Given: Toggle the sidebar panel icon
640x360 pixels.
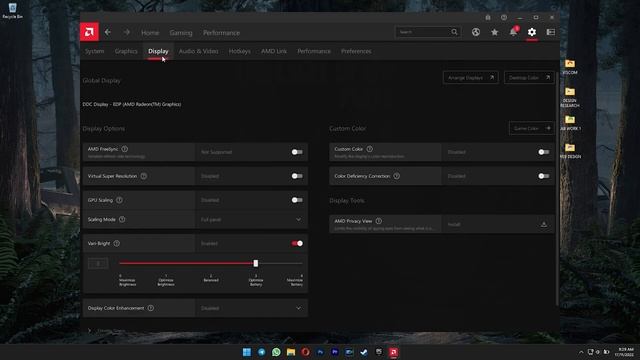Looking at the screenshot, I should (x=551, y=32).
